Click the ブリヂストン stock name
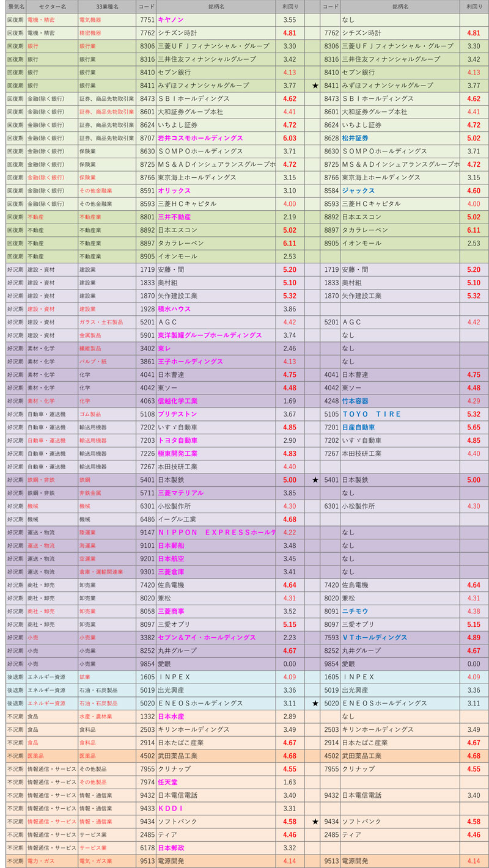This screenshot has width=489, height=868. point(177,414)
